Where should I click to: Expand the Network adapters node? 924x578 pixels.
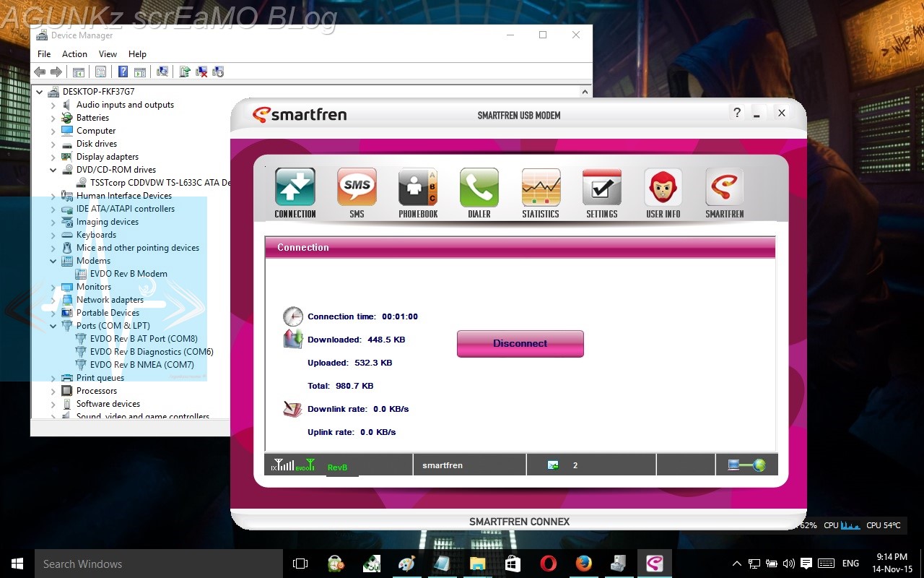53,300
